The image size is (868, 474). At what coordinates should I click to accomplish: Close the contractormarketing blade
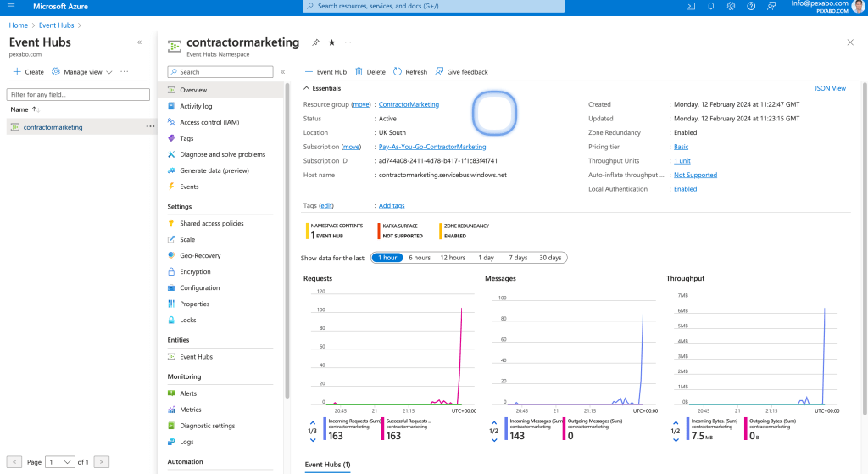tap(850, 42)
